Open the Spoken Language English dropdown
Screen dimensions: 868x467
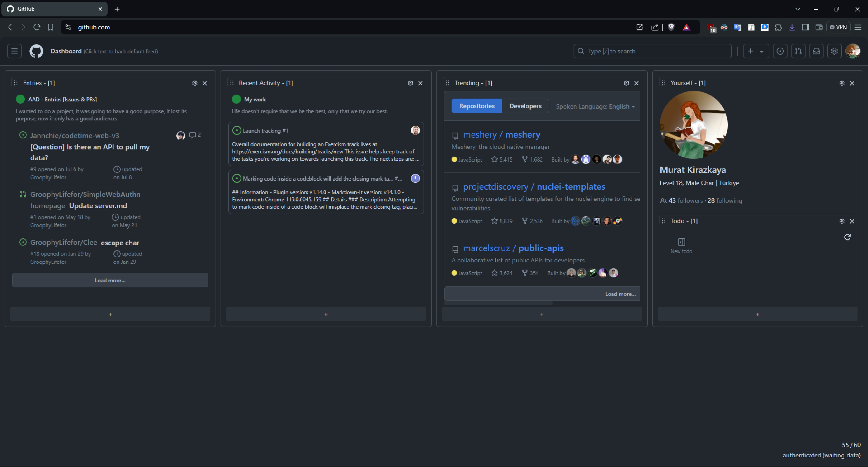click(595, 106)
